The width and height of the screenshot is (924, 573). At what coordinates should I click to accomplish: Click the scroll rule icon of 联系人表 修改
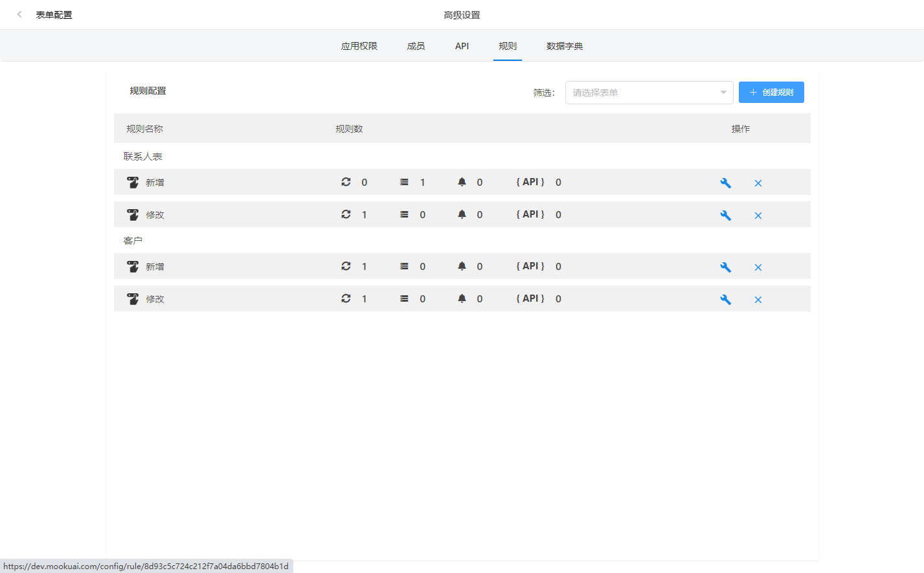(133, 215)
